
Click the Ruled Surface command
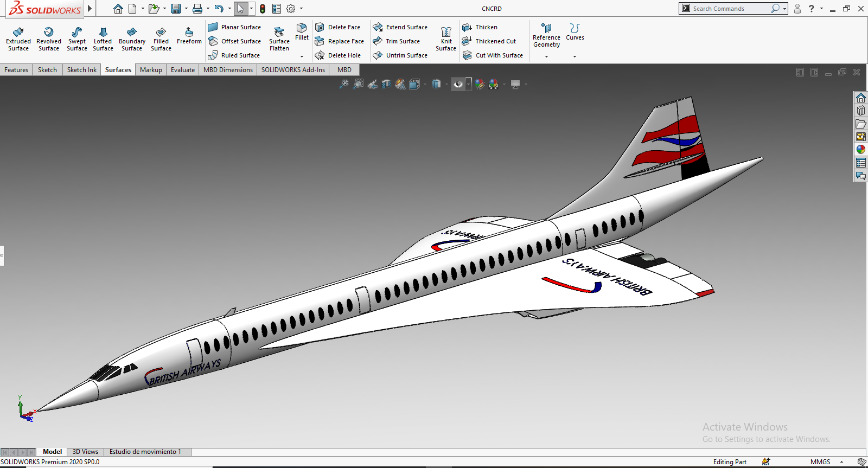[234, 55]
